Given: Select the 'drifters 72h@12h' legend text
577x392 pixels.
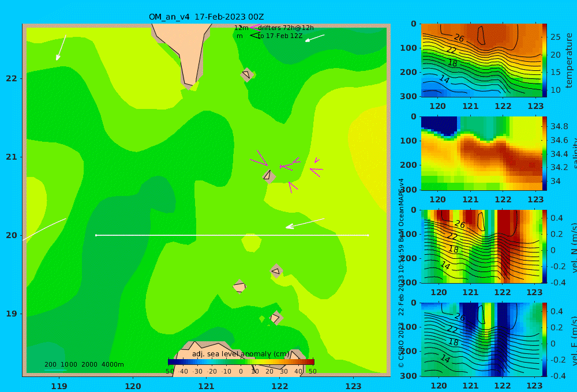Looking at the screenshot, I should point(286,28).
